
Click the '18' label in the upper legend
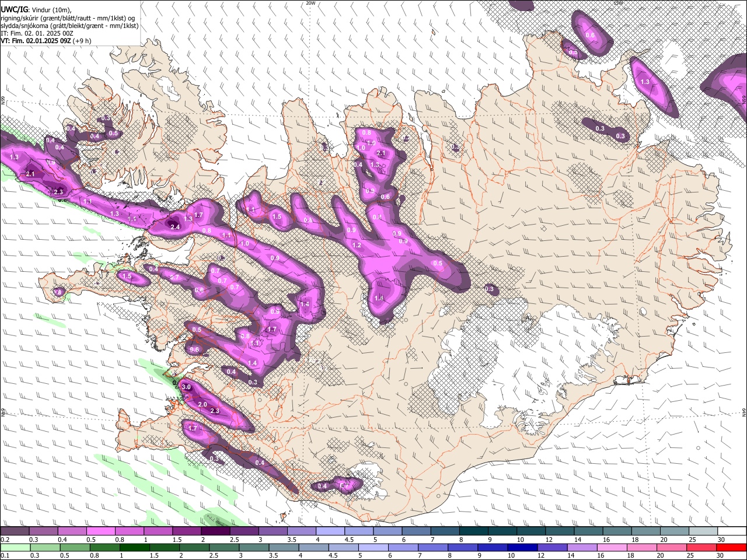coord(635,540)
